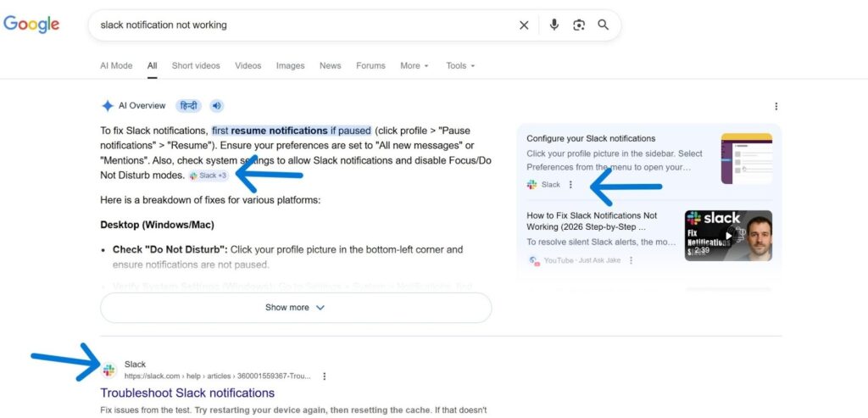The width and height of the screenshot is (868, 418).
Task: Start voice search with microphone icon
Action: point(554,25)
